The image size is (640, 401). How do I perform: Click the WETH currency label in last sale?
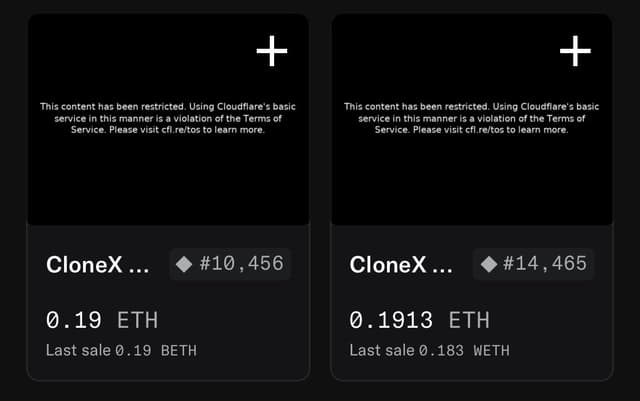click(491, 351)
